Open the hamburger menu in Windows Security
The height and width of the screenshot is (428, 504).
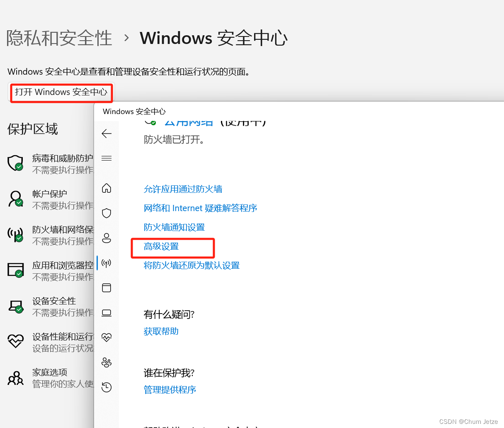(107, 158)
